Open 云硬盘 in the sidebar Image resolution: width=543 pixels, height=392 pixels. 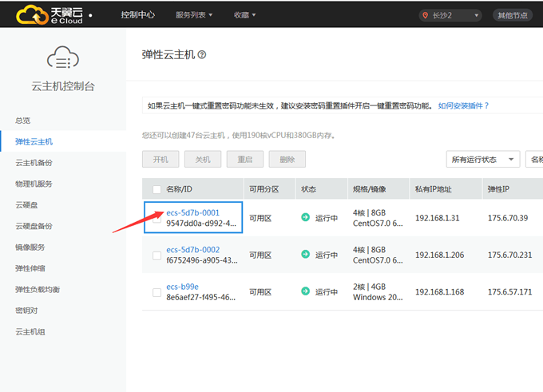pos(26,205)
